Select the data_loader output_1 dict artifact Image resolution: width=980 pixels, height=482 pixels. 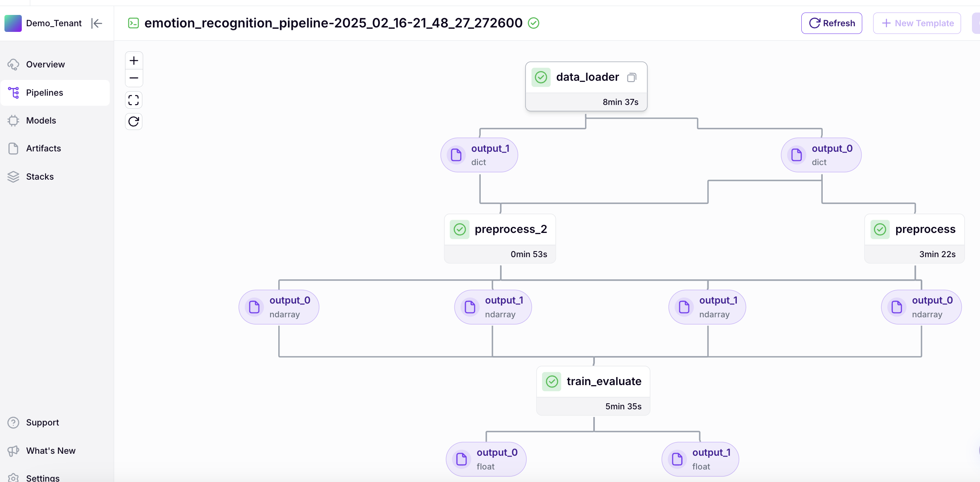(x=479, y=155)
